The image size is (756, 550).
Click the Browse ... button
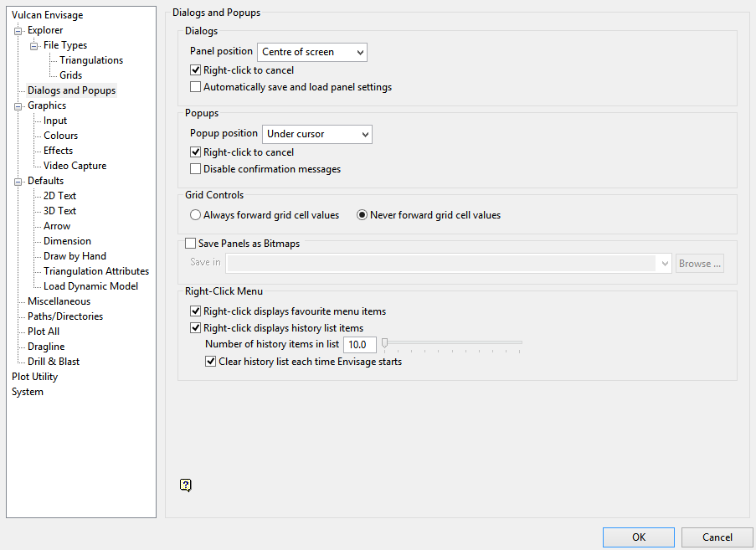[700, 264]
